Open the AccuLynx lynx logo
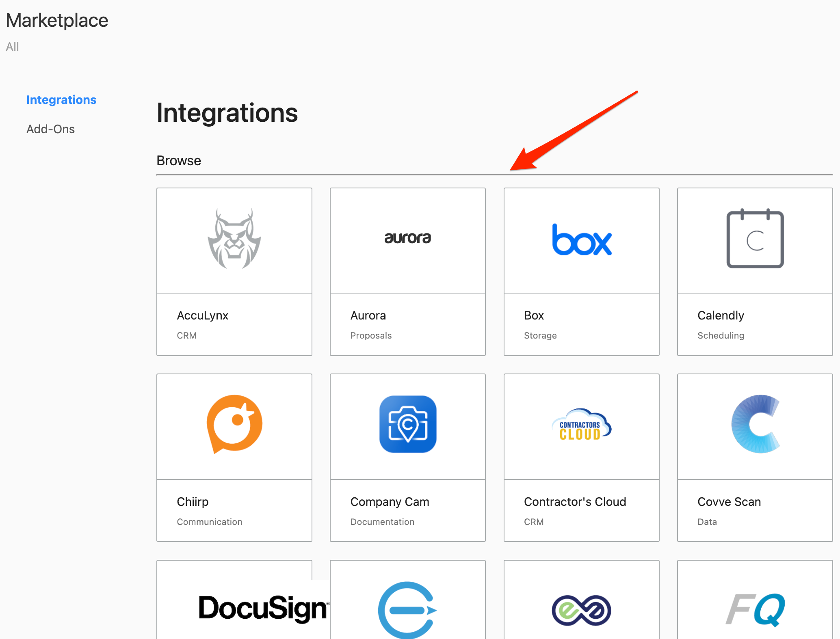Viewport: 840px width, 639px height. pos(234,239)
